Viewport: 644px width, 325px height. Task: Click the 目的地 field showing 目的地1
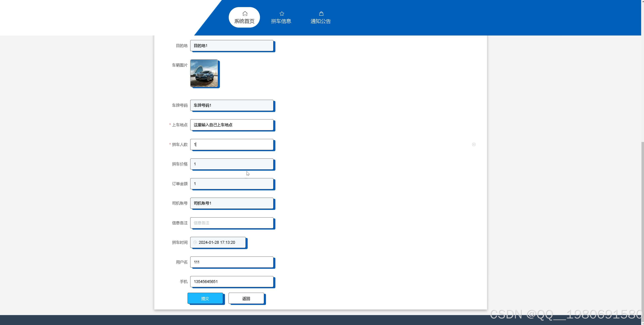pyautogui.click(x=231, y=46)
